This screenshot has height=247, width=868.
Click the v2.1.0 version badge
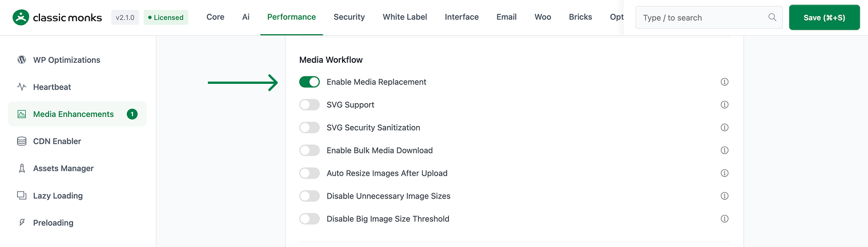pyautogui.click(x=125, y=18)
